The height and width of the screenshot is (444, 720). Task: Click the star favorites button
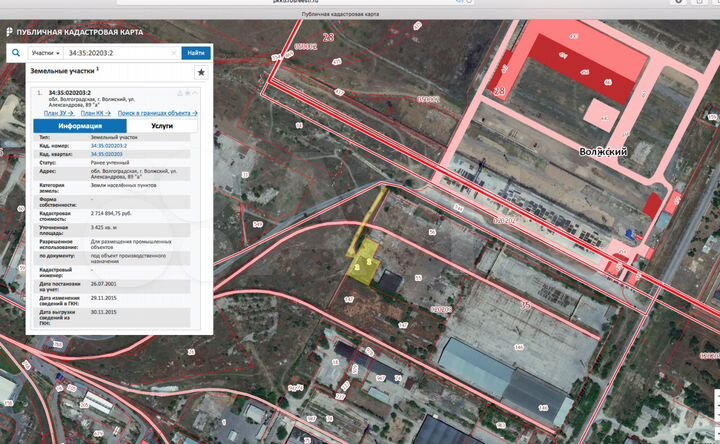tap(201, 73)
